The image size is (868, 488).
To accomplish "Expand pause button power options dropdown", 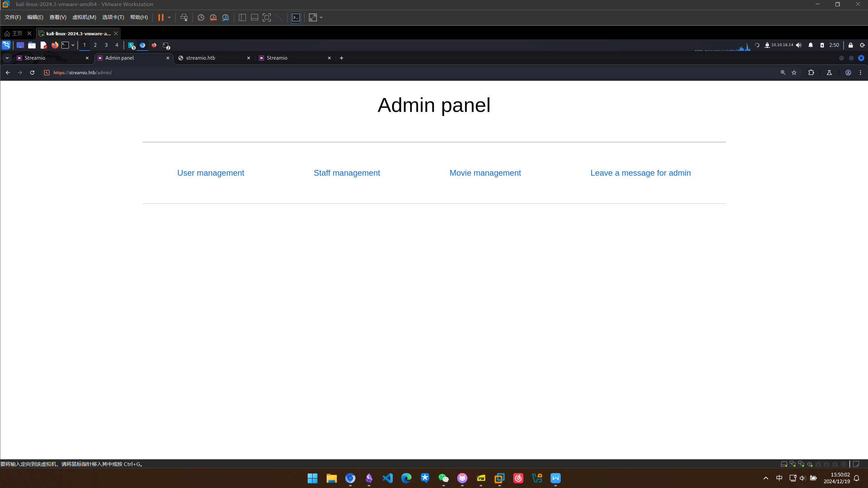I will [169, 18].
